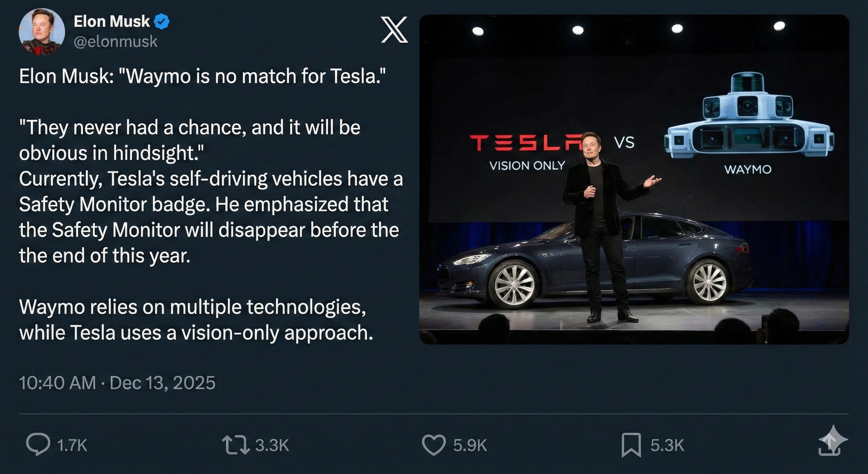Click the 5.9K likes count

[470, 445]
